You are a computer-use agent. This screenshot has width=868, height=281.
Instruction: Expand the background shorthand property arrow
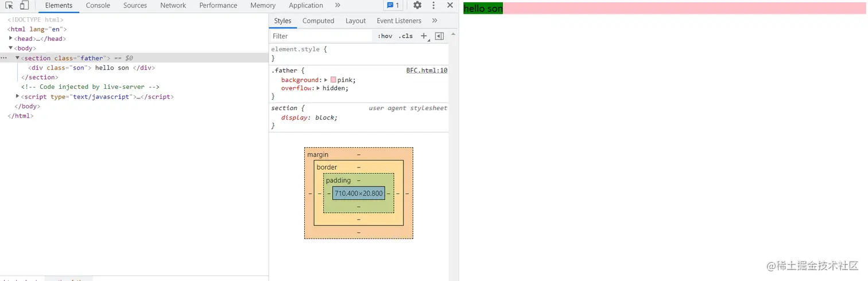(326, 80)
